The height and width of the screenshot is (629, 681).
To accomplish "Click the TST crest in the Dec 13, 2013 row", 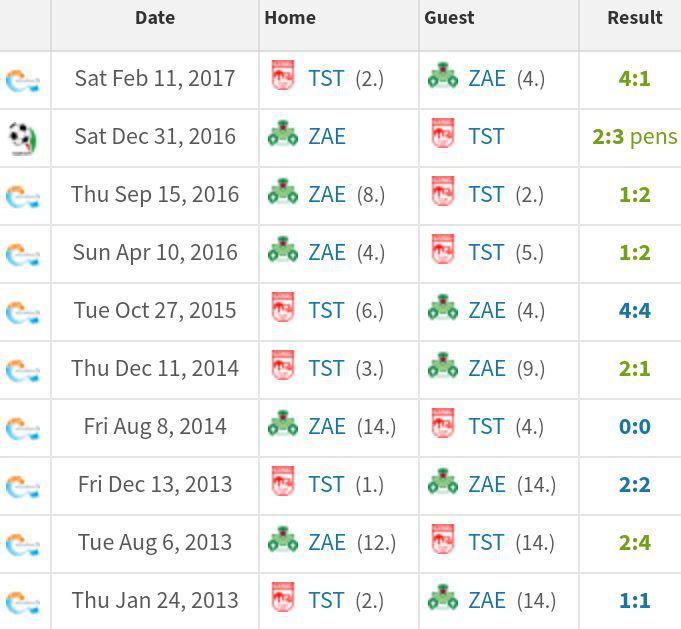I will click(283, 481).
